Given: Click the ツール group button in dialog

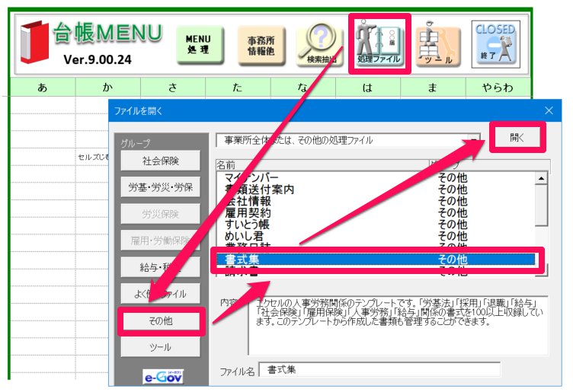Looking at the screenshot, I should click(161, 347).
